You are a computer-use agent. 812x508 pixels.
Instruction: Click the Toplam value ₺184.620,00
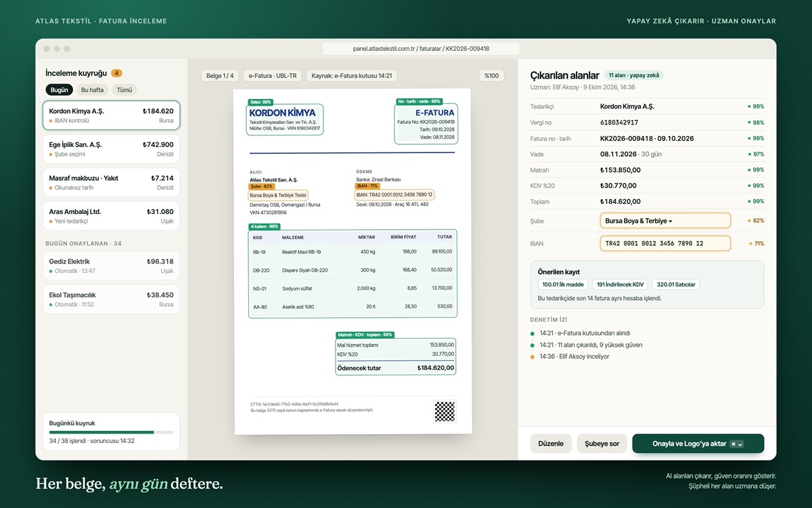click(x=621, y=202)
